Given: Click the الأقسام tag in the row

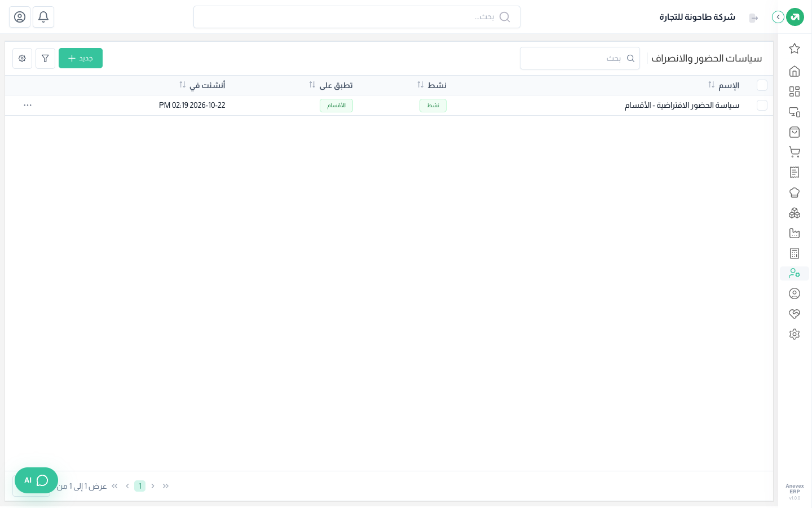Looking at the screenshot, I should (x=337, y=106).
